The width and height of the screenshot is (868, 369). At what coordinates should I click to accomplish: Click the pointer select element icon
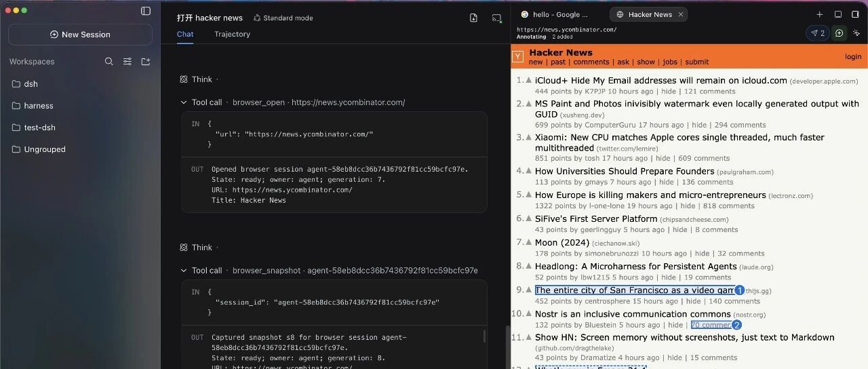tap(857, 33)
